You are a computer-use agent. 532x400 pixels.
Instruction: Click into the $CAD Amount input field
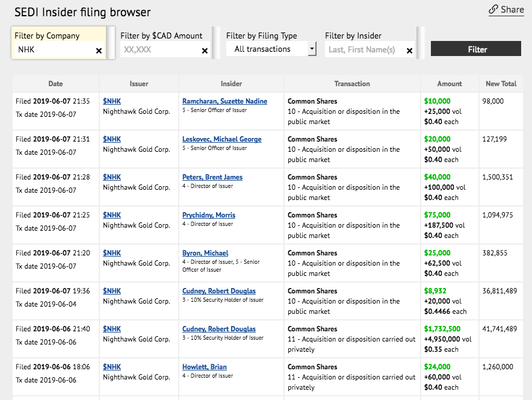[x=159, y=50]
